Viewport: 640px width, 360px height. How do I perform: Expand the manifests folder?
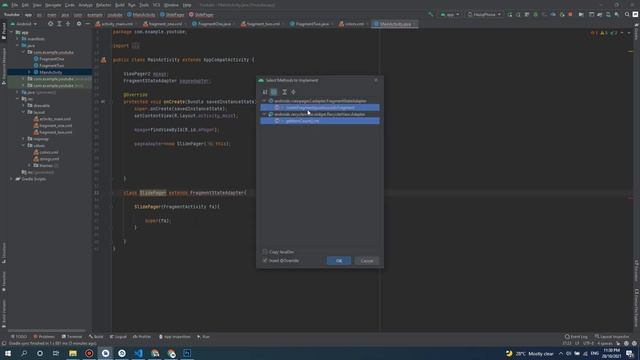point(18,39)
